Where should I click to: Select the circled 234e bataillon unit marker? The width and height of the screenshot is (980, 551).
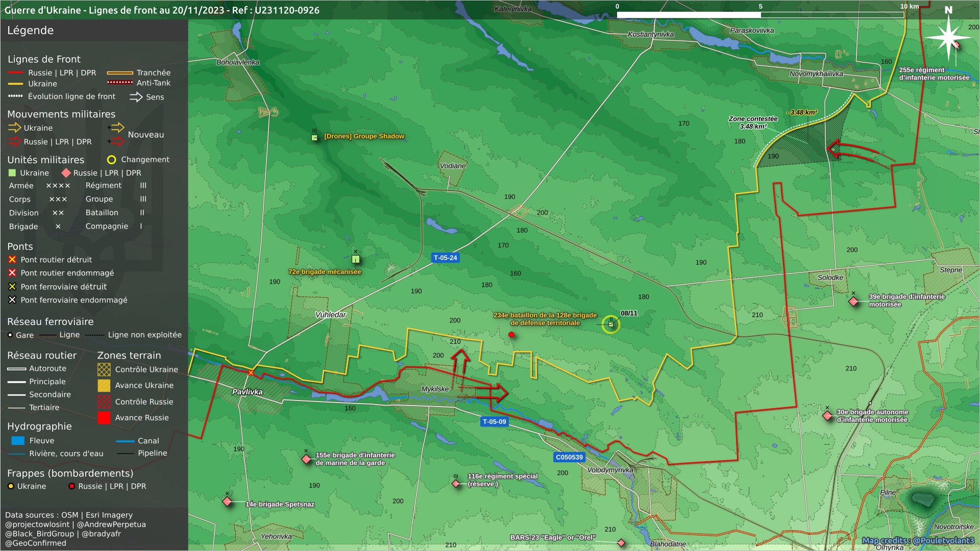pyautogui.click(x=611, y=324)
